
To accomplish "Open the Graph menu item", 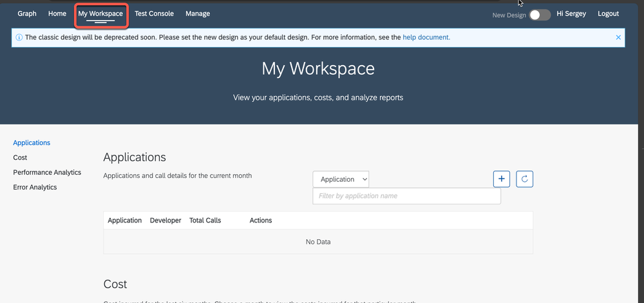I will click(x=27, y=14).
